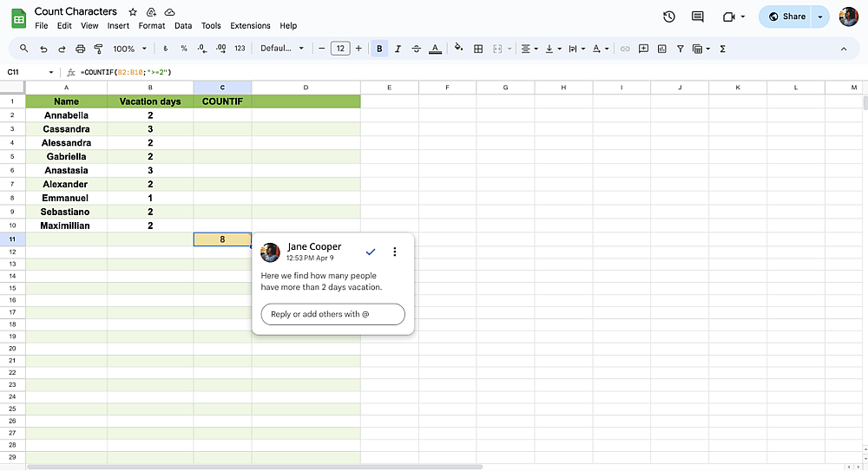Open filter views dropdown
Viewport: 868px width, 471px height.
(x=701, y=49)
